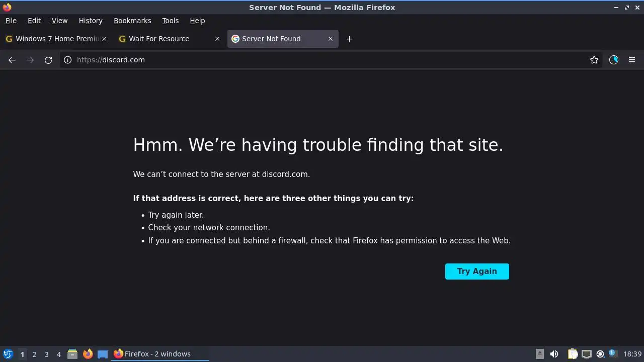Reload the current page
The height and width of the screenshot is (362, 644).
coord(48,60)
